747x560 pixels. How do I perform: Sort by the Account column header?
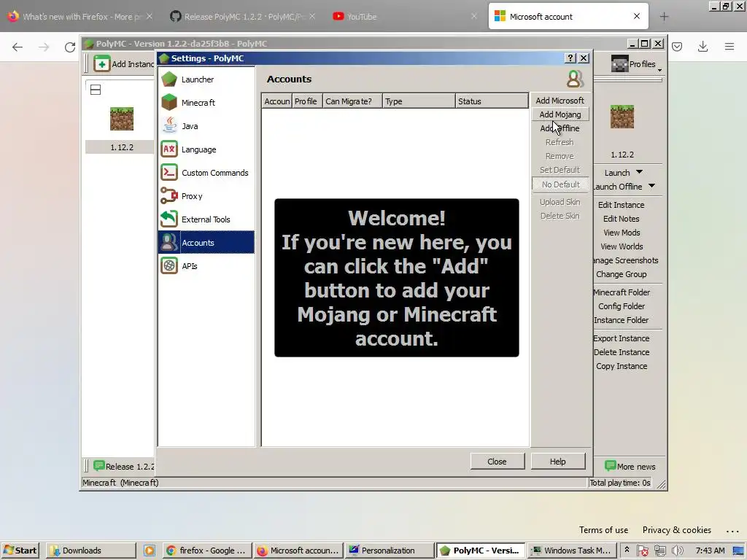[276, 101]
